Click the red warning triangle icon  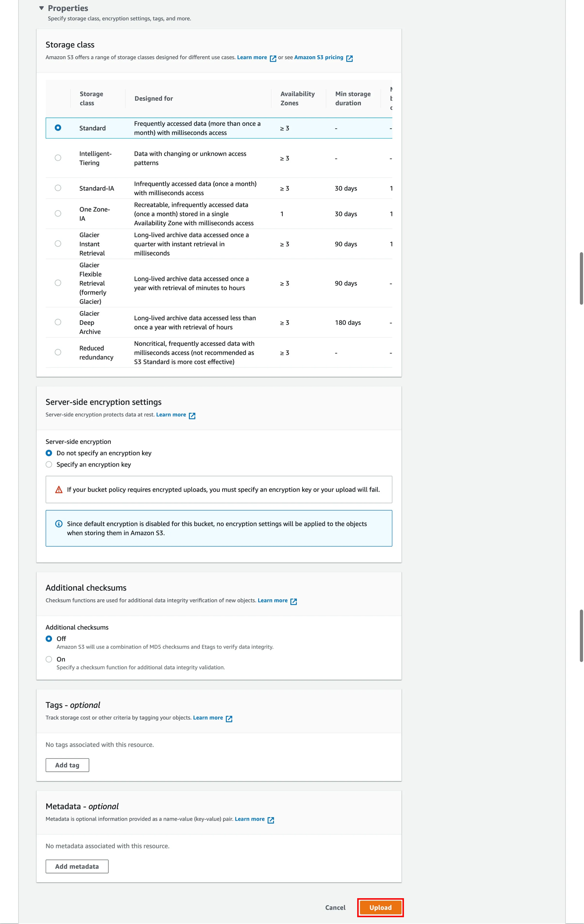pyautogui.click(x=59, y=490)
